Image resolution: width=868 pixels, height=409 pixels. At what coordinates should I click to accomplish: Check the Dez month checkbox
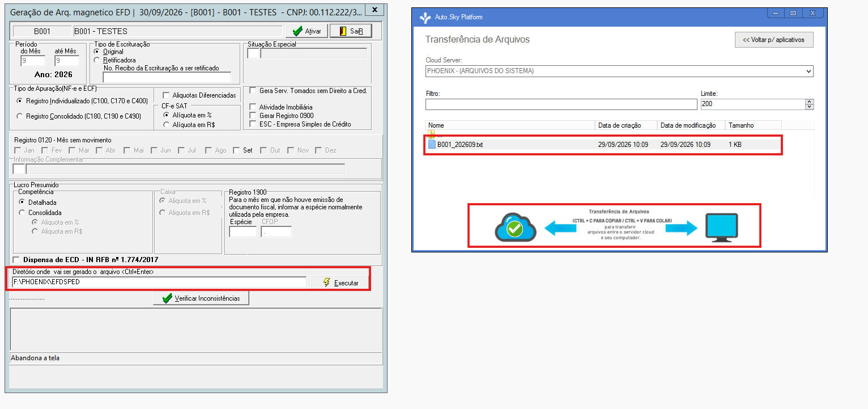point(319,150)
